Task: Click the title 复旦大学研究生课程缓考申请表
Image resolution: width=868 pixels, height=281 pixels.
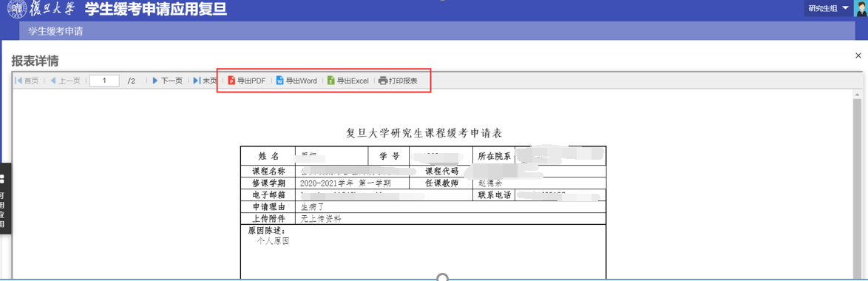Action: coord(424,133)
